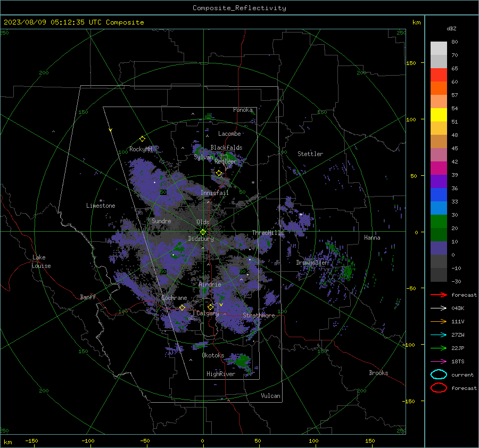Click the magenta 18TS arrow legend icon
The image size is (479, 448).
(439, 362)
